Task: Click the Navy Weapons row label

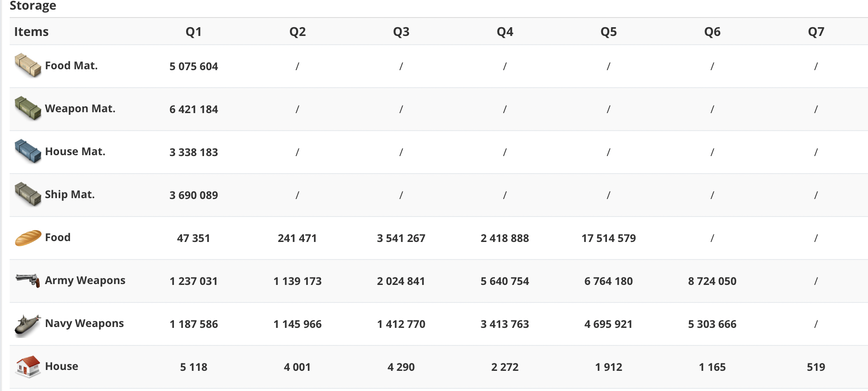Action: point(84,323)
